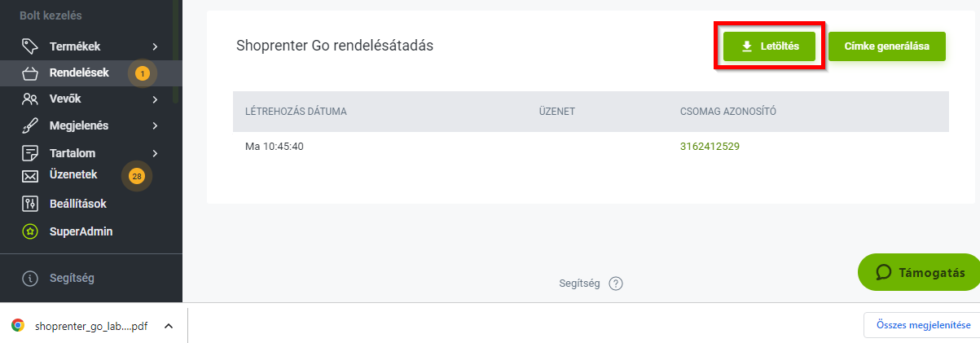The height and width of the screenshot is (343, 980).
Task: Download the label with Letöltés button
Action: click(x=769, y=46)
